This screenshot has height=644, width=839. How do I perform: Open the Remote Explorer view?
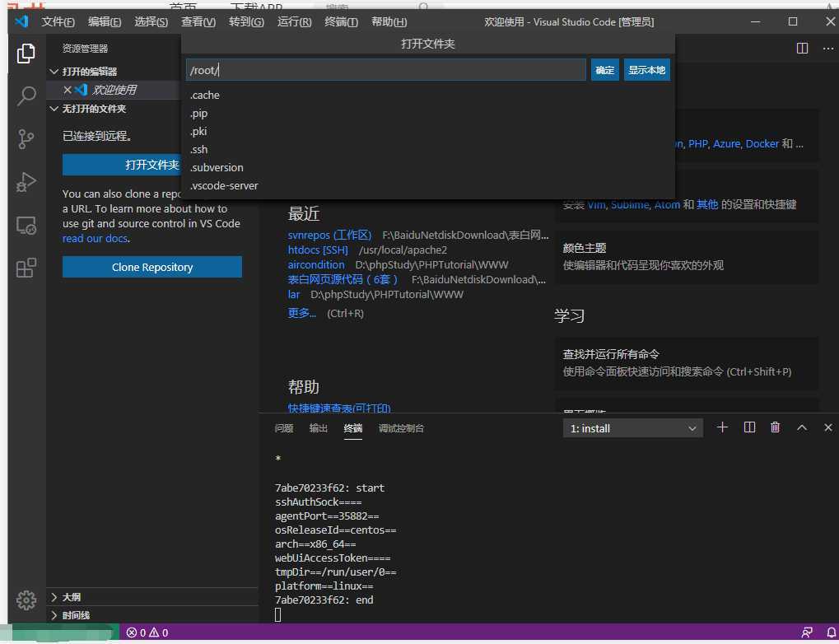point(26,226)
